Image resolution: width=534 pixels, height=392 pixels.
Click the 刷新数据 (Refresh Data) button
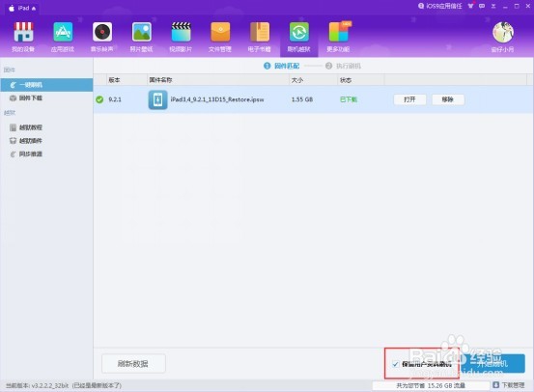tap(133, 364)
